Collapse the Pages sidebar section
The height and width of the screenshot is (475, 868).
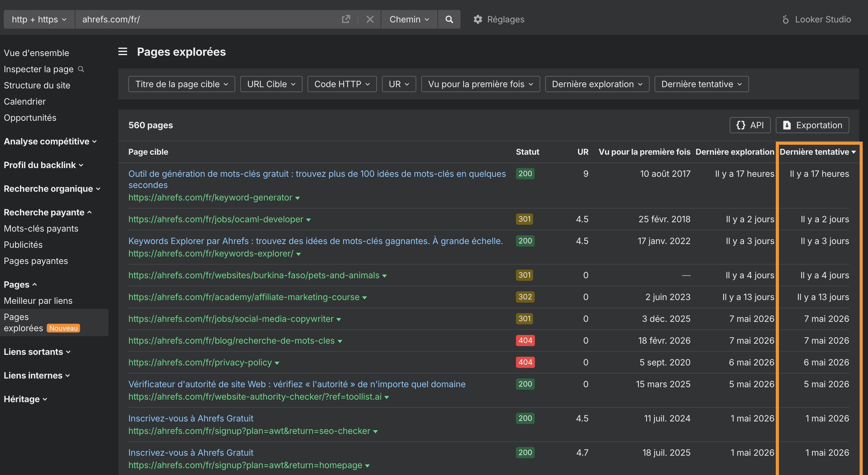point(20,285)
